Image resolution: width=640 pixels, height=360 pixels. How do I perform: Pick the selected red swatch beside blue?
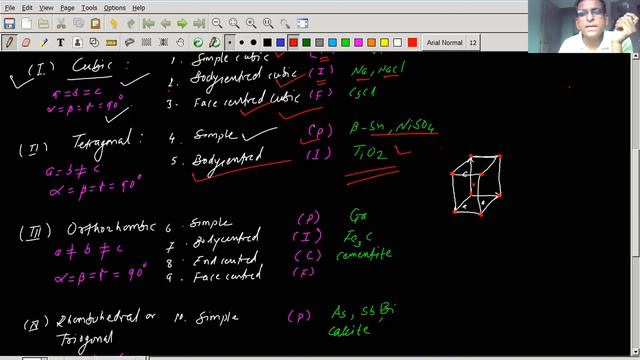[293, 42]
